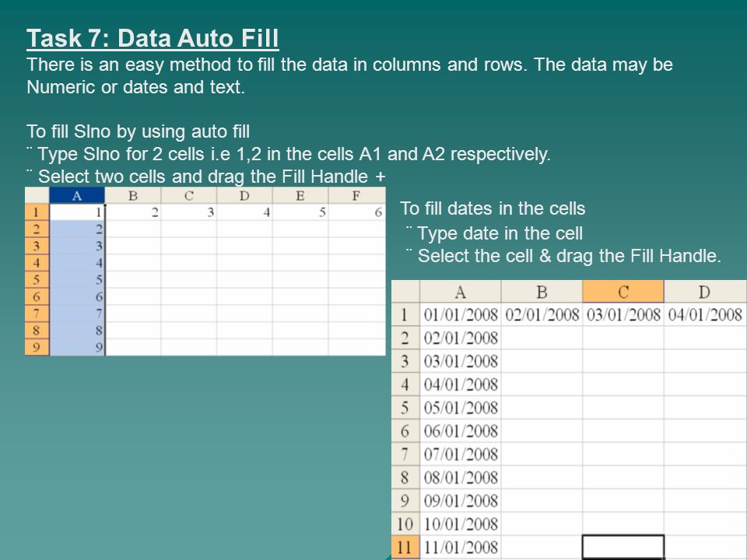
Task: Select date cell 10/01/2008
Action: pyautogui.click(x=460, y=523)
